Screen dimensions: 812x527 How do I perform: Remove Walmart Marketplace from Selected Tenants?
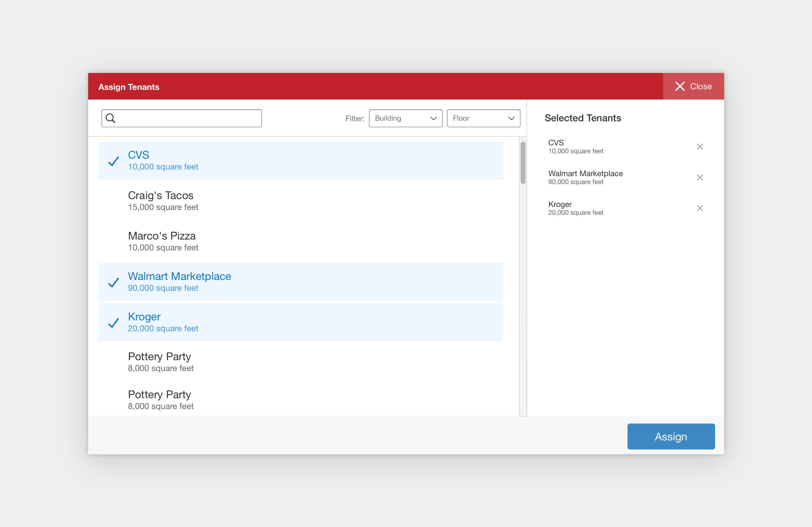click(x=699, y=177)
